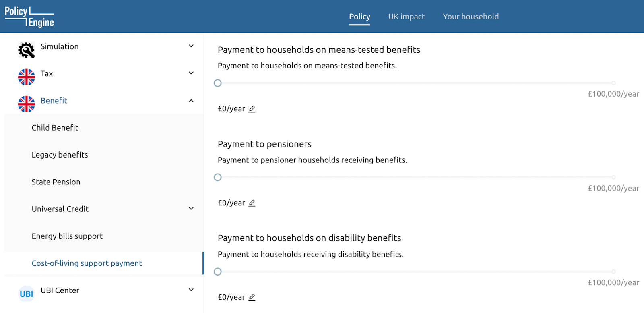644x313 pixels.
Task: Edit the means-tested benefits payment value pencil
Action: pos(252,109)
